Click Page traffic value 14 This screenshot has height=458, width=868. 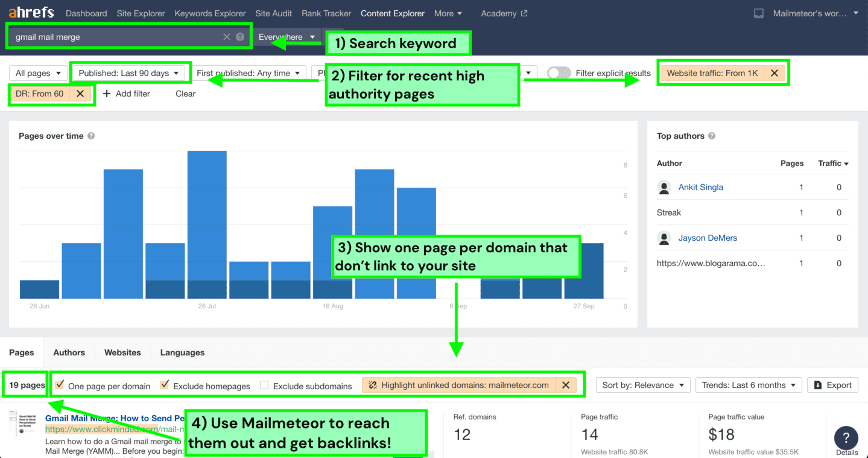coord(589,434)
